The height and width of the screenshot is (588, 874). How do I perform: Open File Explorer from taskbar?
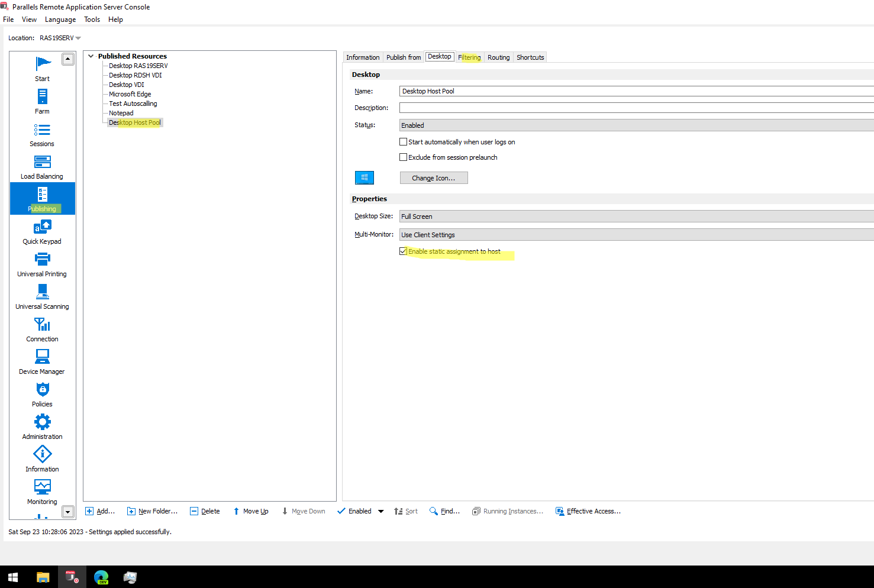pyautogui.click(x=43, y=577)
